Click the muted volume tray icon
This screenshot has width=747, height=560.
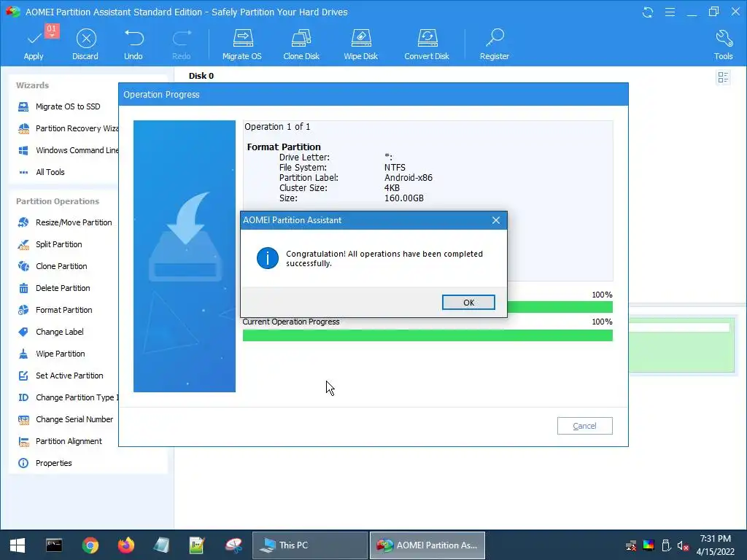[683, 545]
